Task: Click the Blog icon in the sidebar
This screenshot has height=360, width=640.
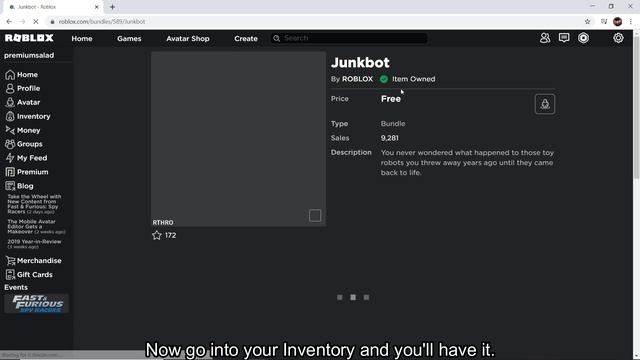Action: 10,186
